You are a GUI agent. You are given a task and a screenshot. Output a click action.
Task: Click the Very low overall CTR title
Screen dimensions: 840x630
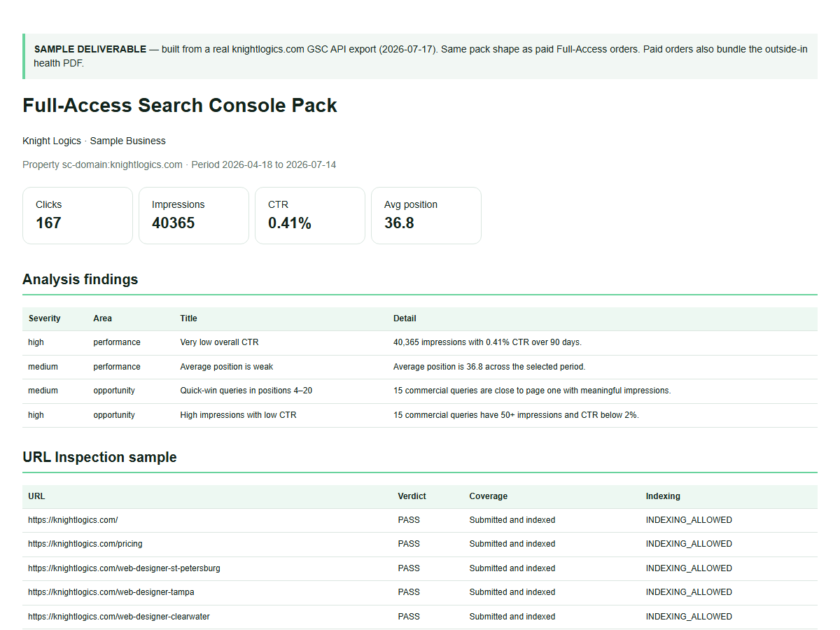tap(219, 342)
